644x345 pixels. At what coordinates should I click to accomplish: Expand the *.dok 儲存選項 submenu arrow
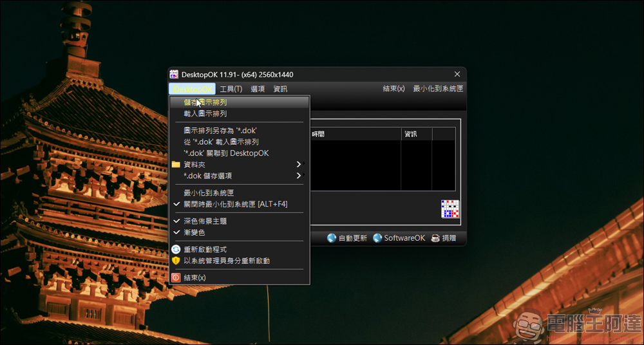(x=299, y=176)
